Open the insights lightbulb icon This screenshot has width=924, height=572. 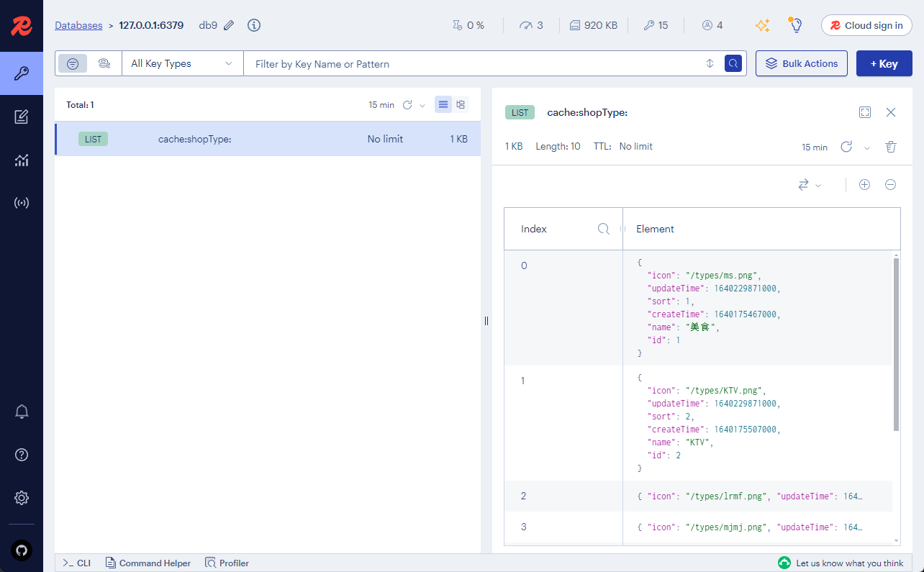(795, 25)
